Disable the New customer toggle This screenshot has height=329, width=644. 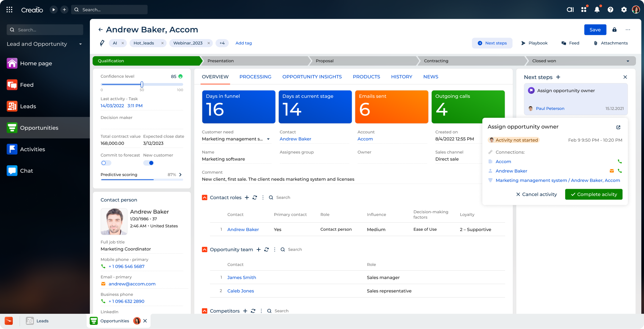(x=149, y=163)
